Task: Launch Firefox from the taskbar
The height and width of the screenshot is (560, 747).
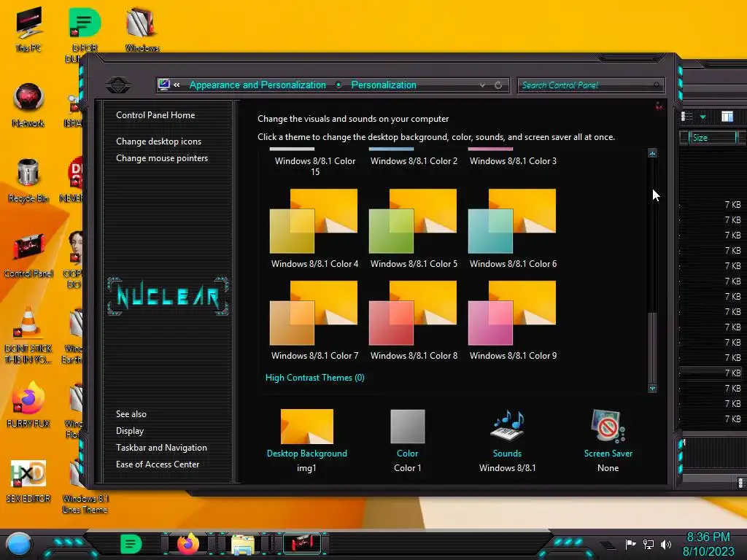Action: (187, 544)
